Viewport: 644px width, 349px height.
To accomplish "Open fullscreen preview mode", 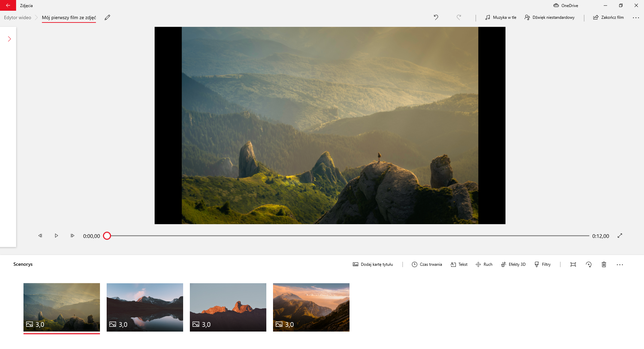I will click(620, 236).
